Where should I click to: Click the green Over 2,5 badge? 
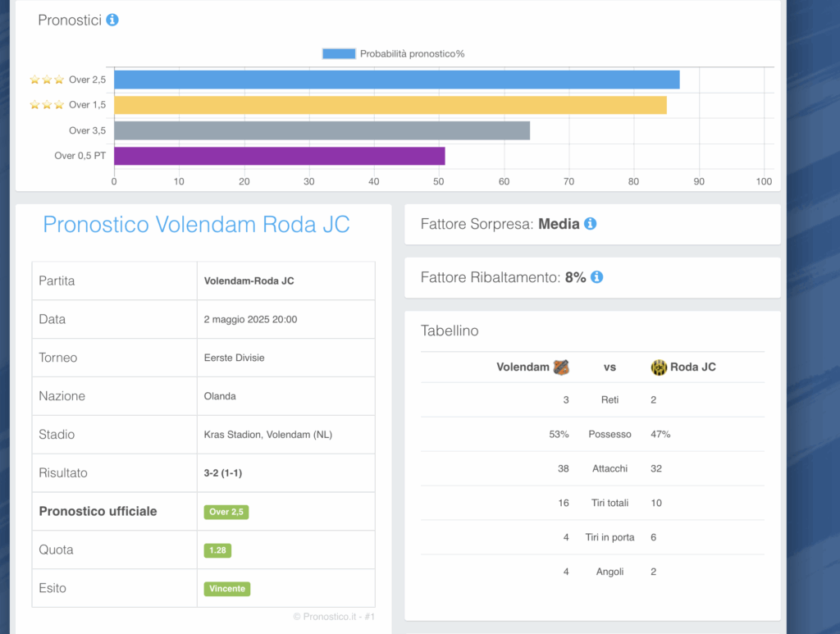tap(226, 512)
